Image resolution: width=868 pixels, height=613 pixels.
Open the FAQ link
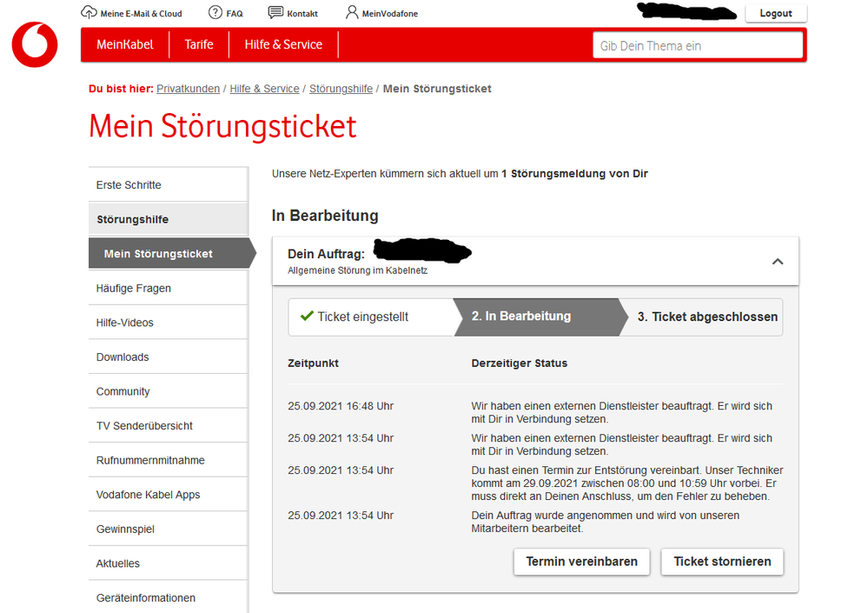pyautogui.click(x=235, y=13)
